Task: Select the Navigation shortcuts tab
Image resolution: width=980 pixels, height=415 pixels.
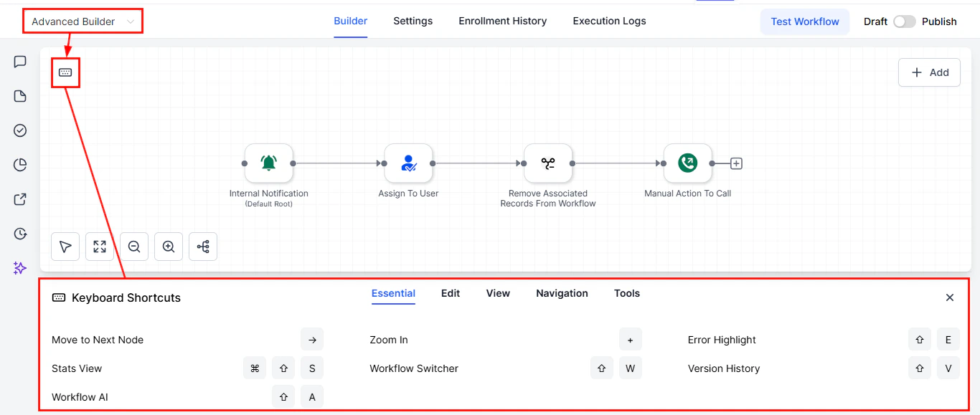Action: 562,293
